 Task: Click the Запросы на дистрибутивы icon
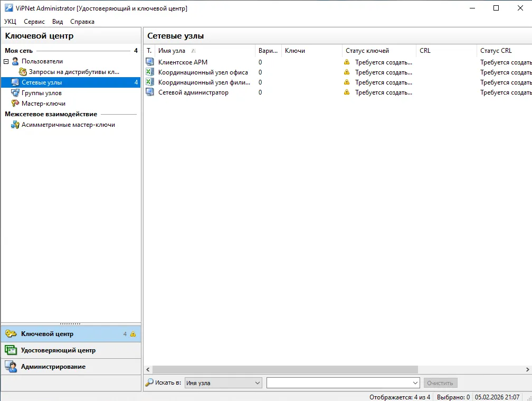coord(22,72)
